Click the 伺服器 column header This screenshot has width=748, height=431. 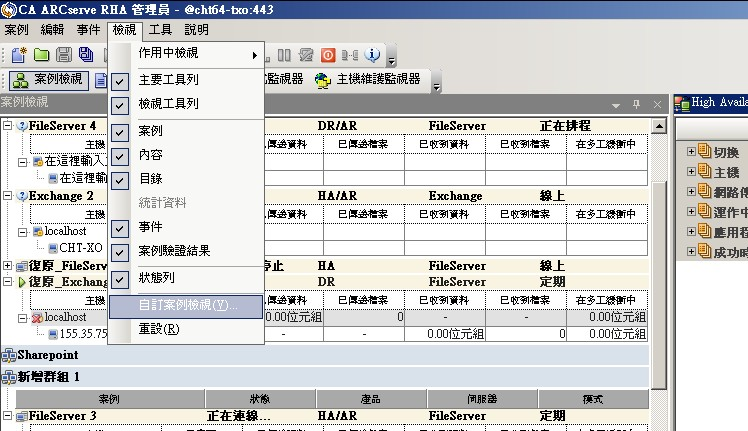482,399
